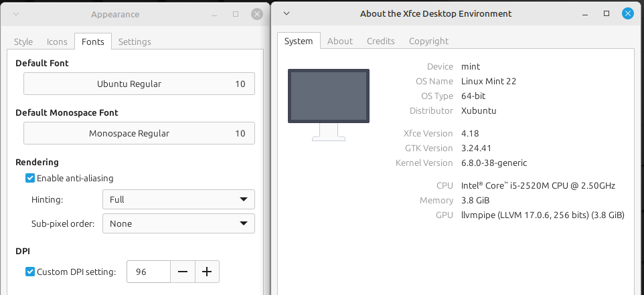The image size is (644, 295).
Task: Toggle Enable anti-aliasing checkbox
Action: [30, 178]
